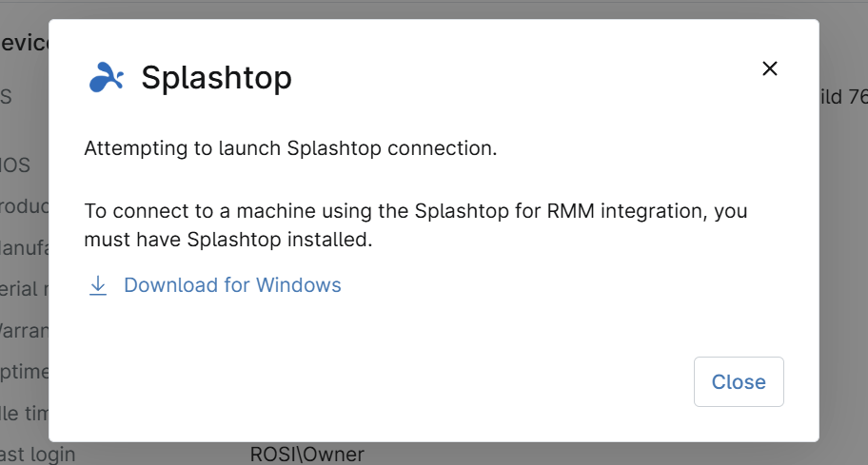Click the Splashtop dialog title text

216,78
